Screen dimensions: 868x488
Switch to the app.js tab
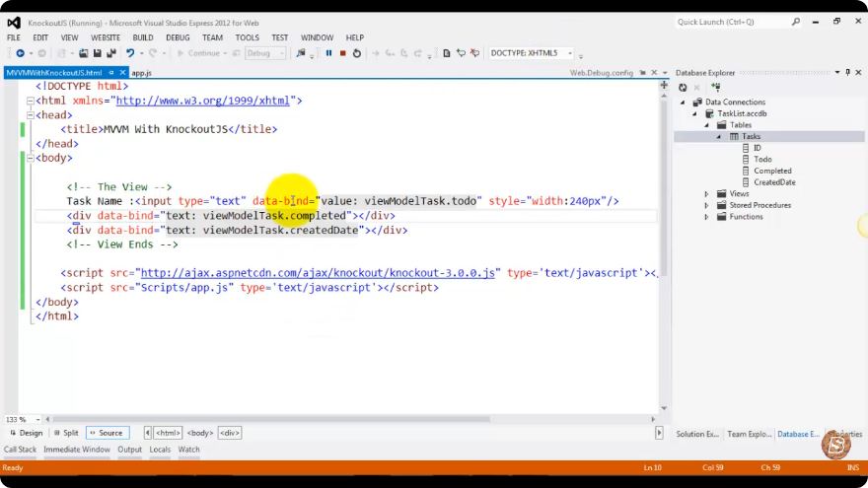point(142,73)
